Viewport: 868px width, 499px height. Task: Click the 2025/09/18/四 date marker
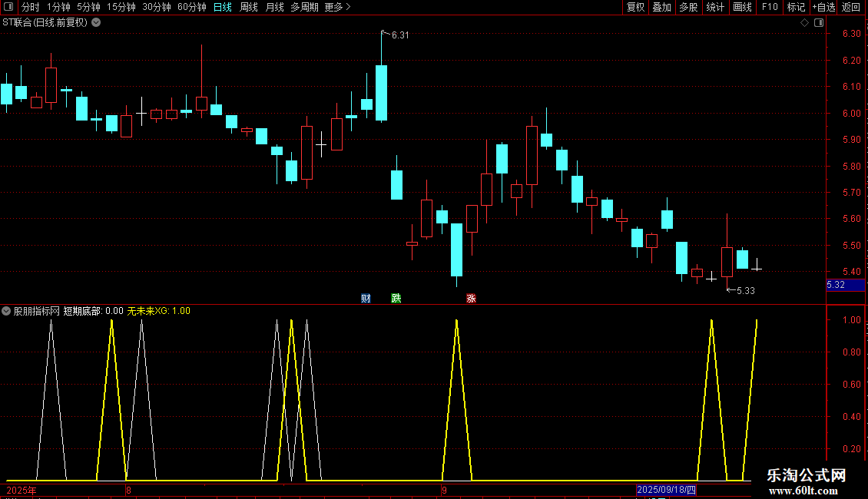click(x=666, y=490)
